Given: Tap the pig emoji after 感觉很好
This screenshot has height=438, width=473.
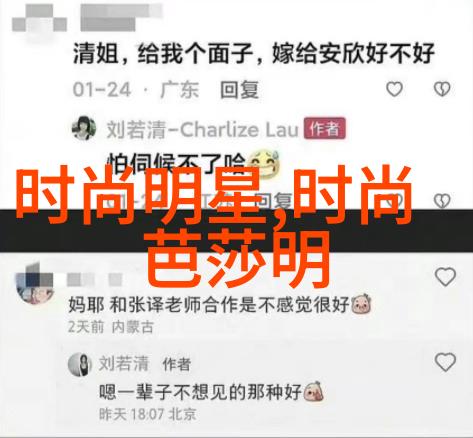Looking at the screenshot, I should pyautogui.click(x=362, y=304).
